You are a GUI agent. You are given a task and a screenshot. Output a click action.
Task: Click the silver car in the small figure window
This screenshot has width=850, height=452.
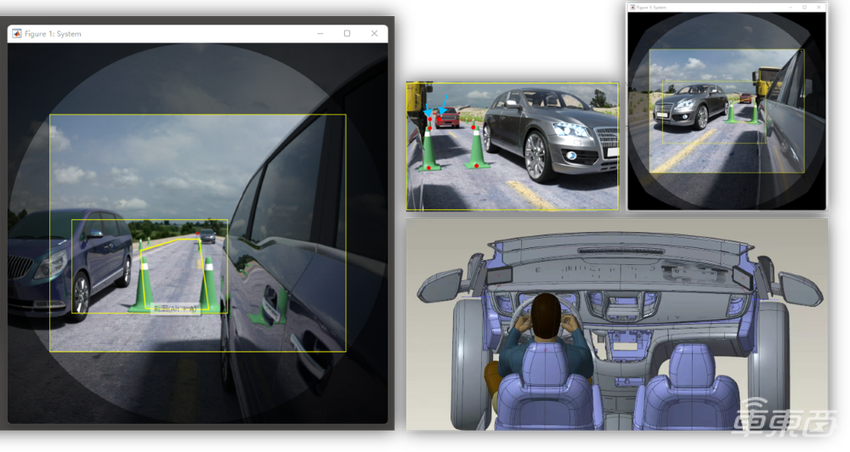(x=687, y=103)
